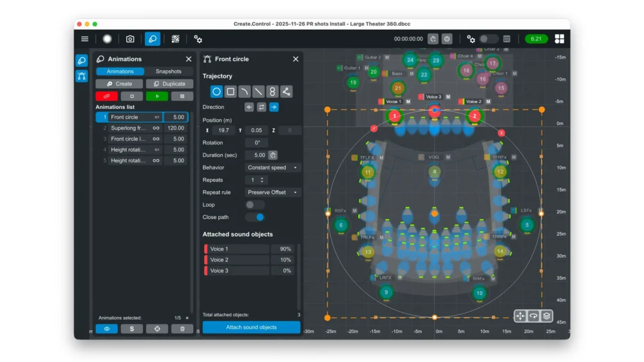This screenshot has height=362, width=644.
Task: Open the Repeat rule Preserve Offset dropdown
Action: point(272,193)
